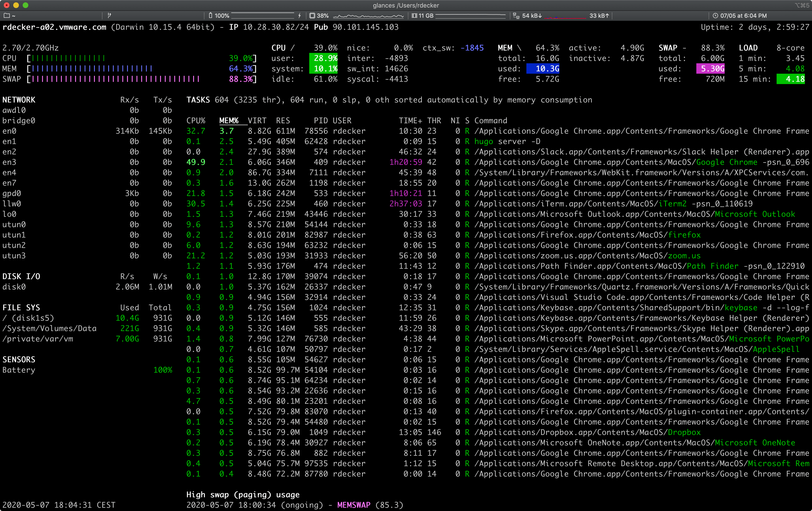This screenshot has width=812, height=511.
Task: Click the Slack Helper (Renderer) process row
Action: [x=498, y=152]
